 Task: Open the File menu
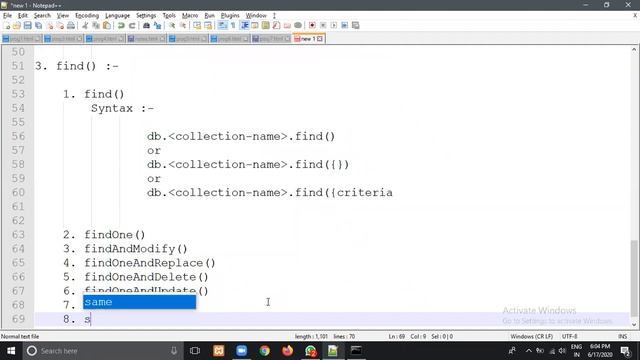[7, 16]
